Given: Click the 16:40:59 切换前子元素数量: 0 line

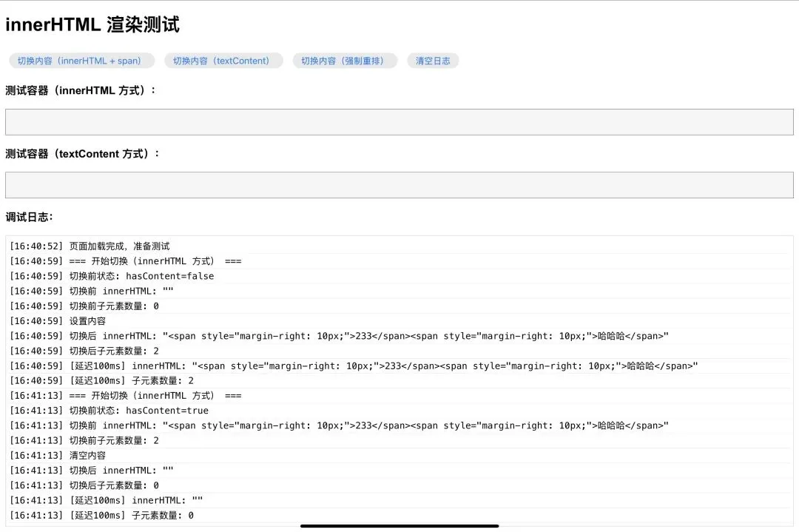Looking at the screenshot, I should click(x=399, y=306).
